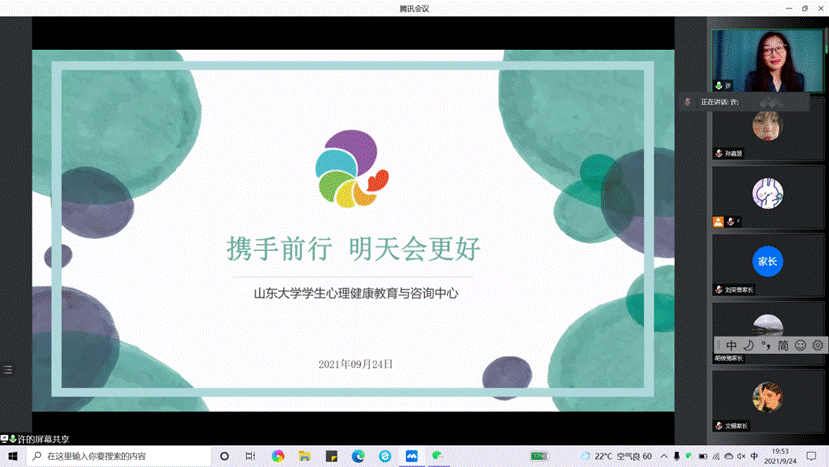Toggle IME half/full-width moon icon
829x467 pixels.
click(x=748, y=345)
